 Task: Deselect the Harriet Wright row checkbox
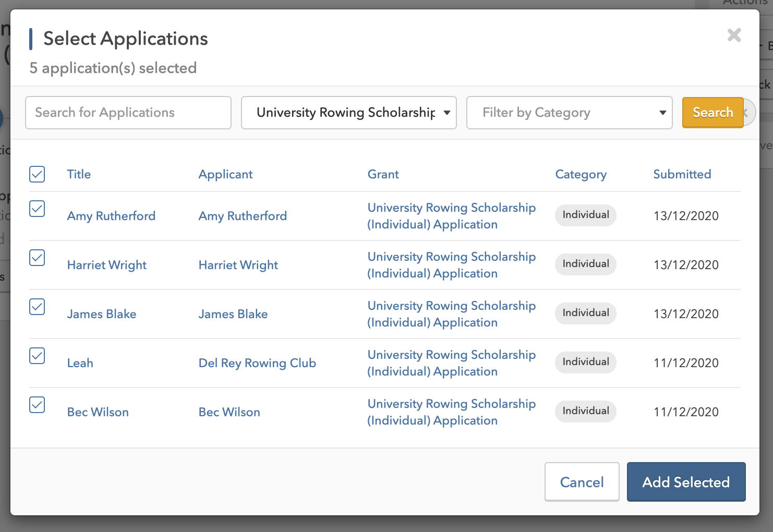tap(37, 258)
